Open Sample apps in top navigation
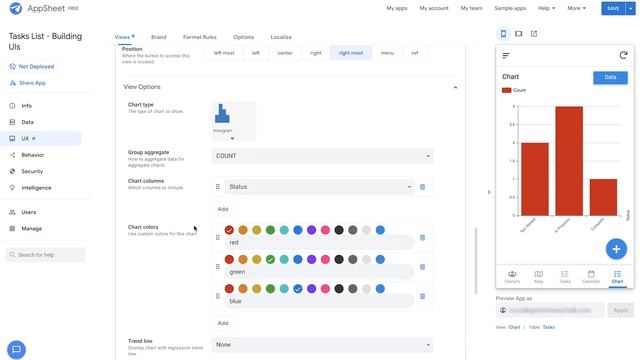The image size is (640, 360). [x=510, y=8]
